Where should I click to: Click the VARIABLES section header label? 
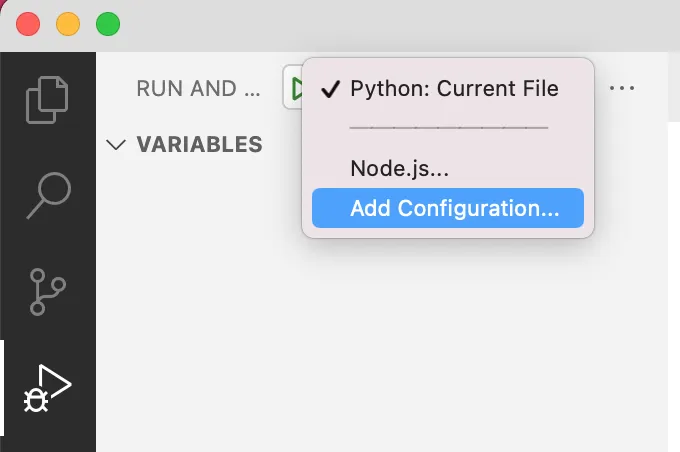[x=199, y=145]
